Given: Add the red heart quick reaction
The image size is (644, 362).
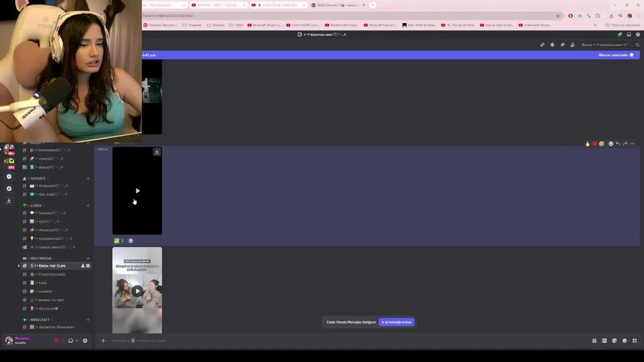Looking at the screenshot, I should (x=594, y=144).
